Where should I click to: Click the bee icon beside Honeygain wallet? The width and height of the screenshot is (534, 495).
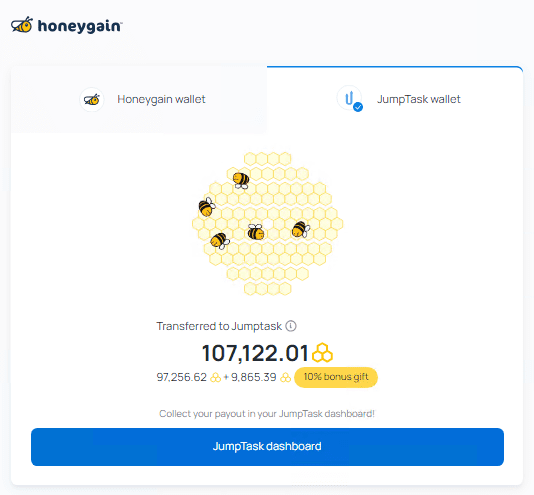pyautogui.click(x=92, y=99)
